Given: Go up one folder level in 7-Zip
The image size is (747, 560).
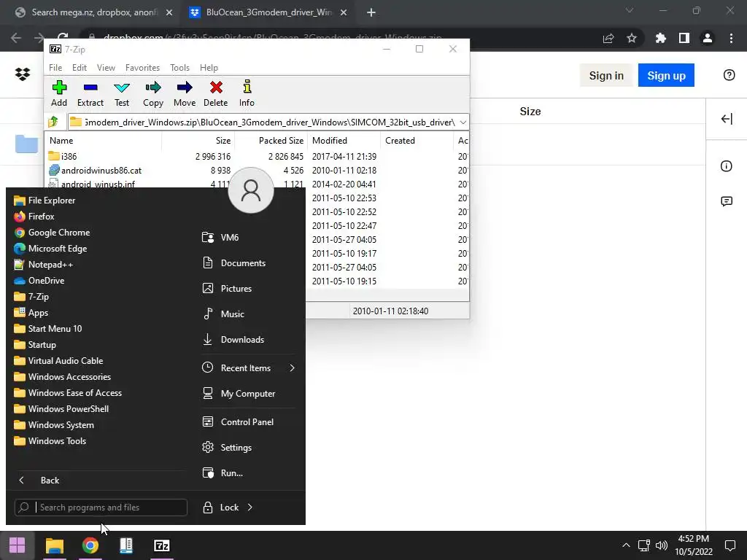Looking at the screenshot, I should pyautogui.click(x=53, y=122).
